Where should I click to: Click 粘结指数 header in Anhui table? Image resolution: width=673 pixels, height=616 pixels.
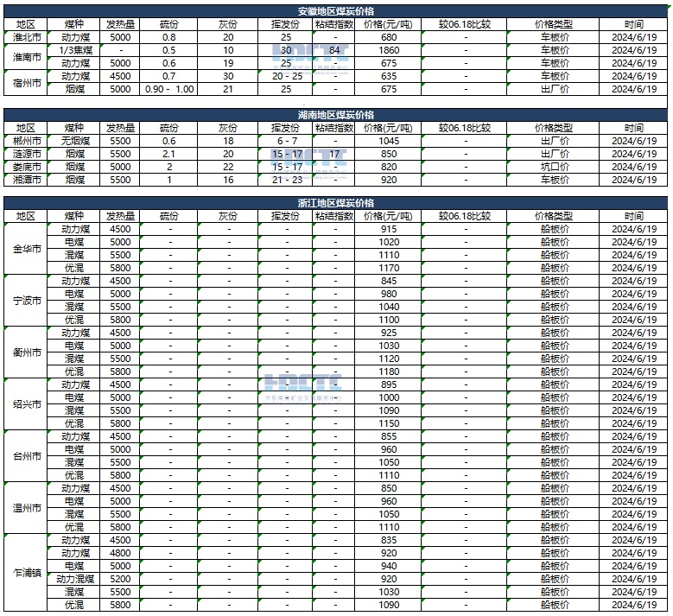click(x=334, y=24)
